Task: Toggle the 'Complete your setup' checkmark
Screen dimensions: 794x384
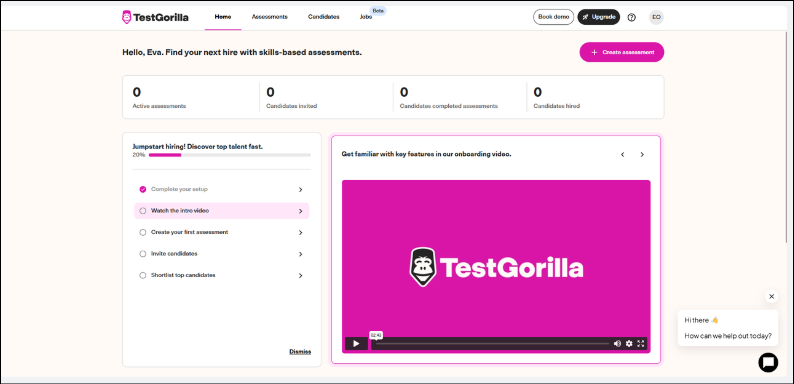Action: 143,189
